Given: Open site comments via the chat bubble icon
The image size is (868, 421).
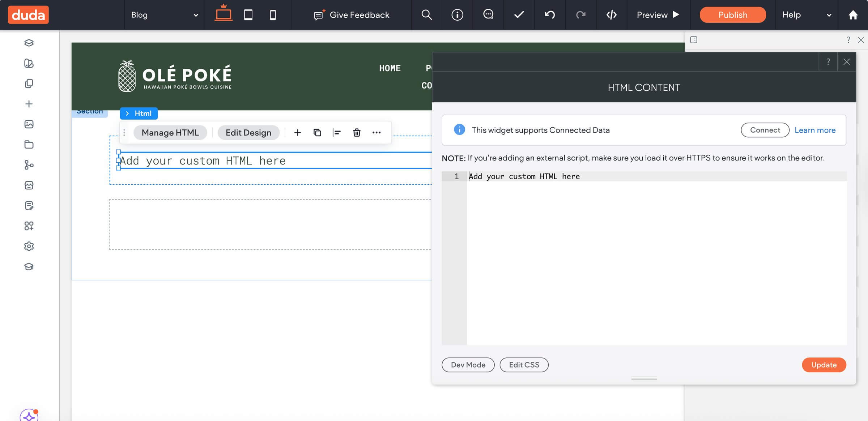Looking at the screenshot, I should click(488, 15).
